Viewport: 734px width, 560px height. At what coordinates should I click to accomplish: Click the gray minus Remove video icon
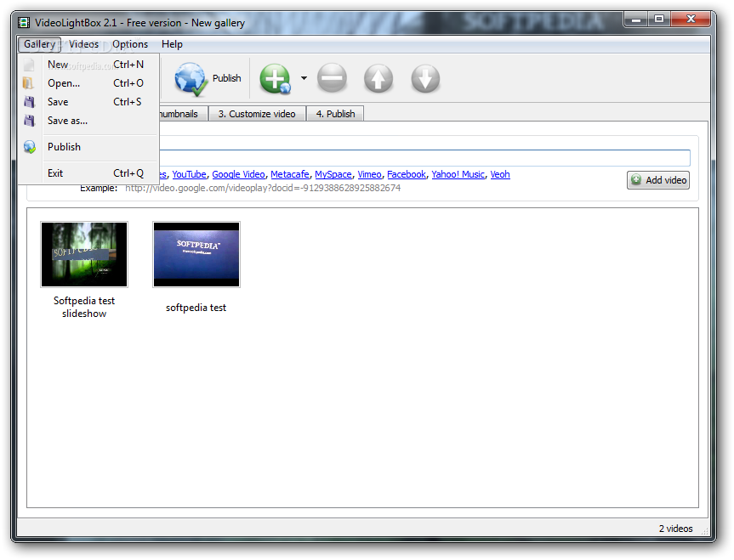tap(332, 78)
